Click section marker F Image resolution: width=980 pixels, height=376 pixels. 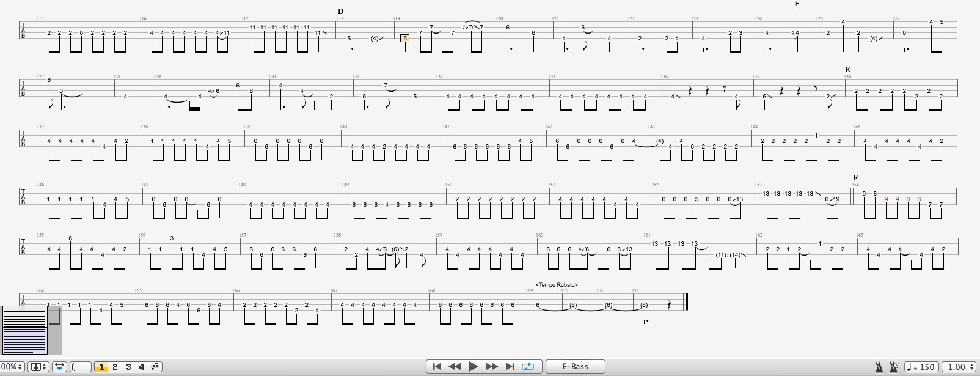pyautogui.click(x=855, y=178)
